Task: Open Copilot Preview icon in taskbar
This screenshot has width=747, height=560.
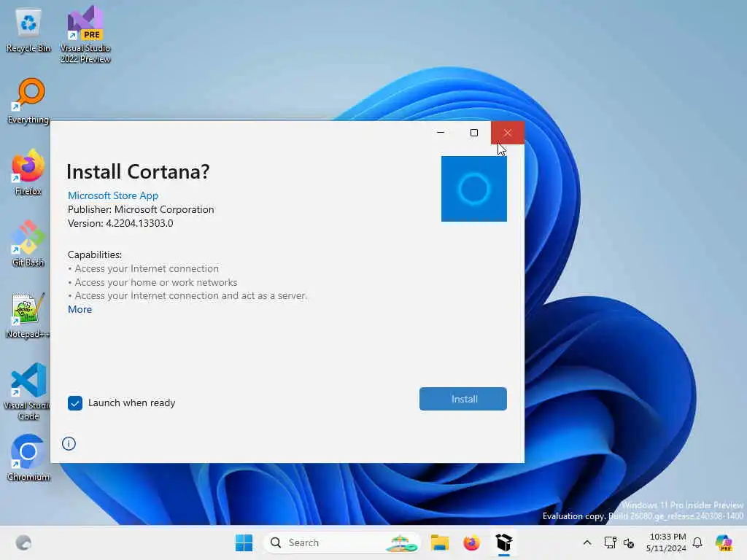Action: (x=724, y=542)
